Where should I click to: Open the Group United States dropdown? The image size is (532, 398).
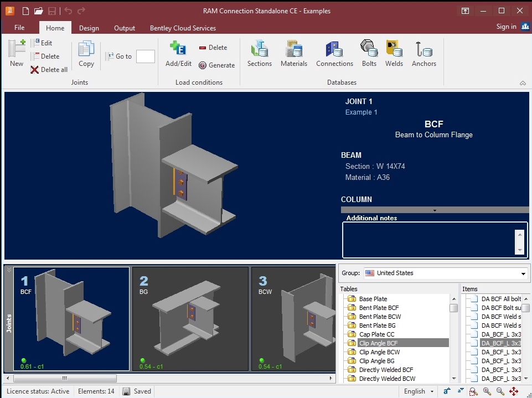tap(446, 273)
